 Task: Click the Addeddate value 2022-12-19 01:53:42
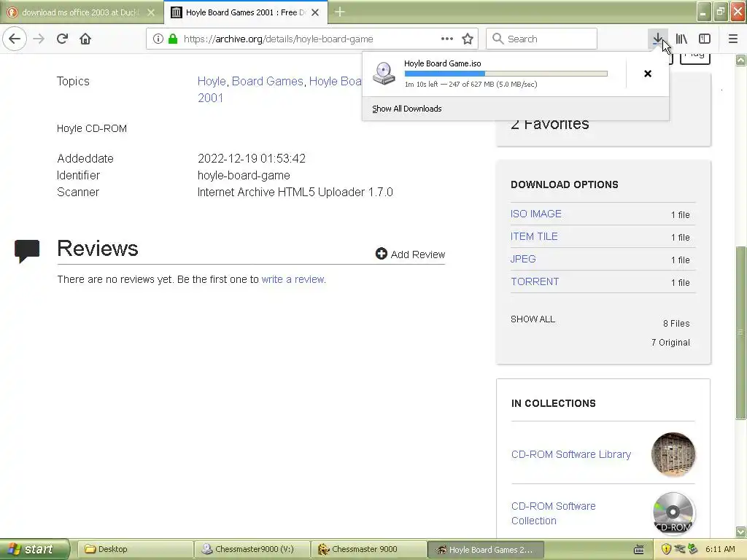pyautogui.click(x=252, y=158)
